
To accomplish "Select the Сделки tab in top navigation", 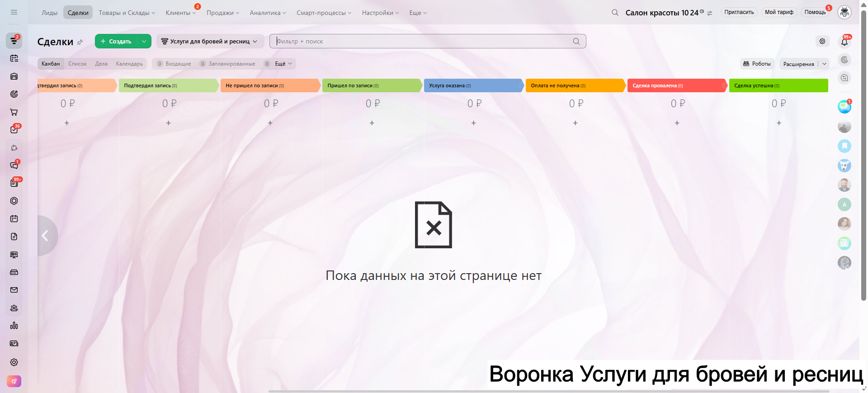I will tap(78, 13).
